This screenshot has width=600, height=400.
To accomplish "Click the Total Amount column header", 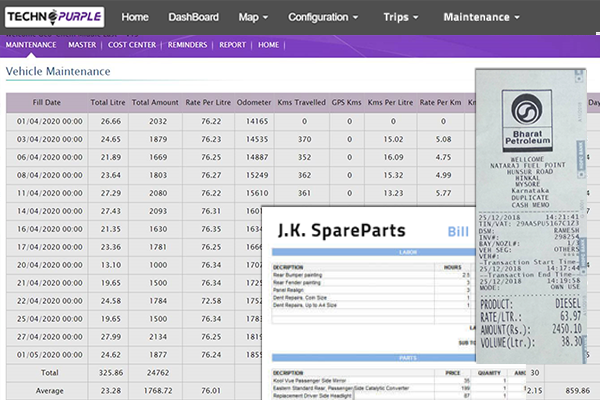I will click(155, 103).
